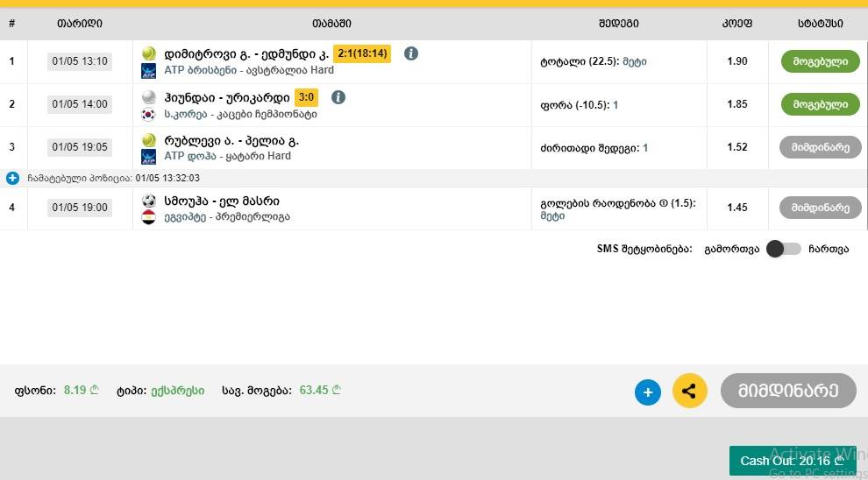The height and width of the screenshot is (480, 868).
Task: Click coefficient 1.90
Action: tap(736, 61)
